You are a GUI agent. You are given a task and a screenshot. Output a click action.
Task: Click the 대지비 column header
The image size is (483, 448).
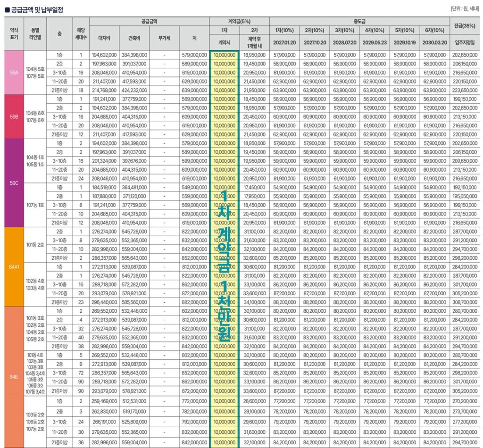104,38
